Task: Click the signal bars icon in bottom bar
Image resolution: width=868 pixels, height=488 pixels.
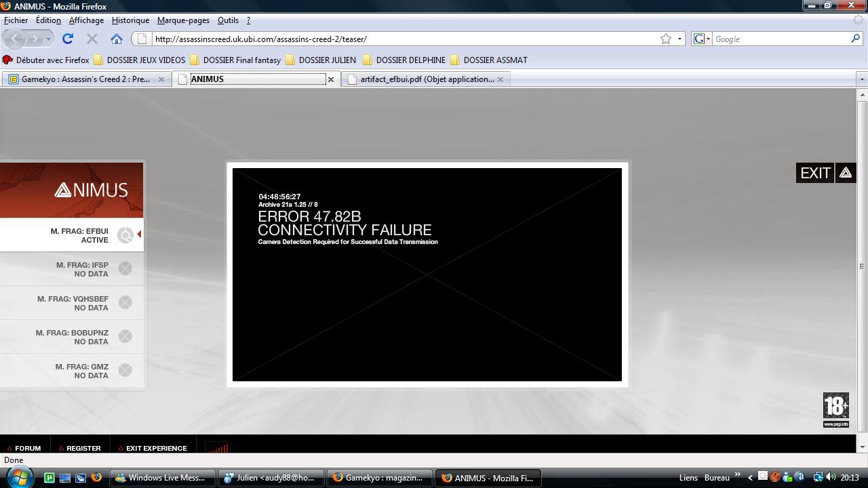Action: pyautogui.click(x=218, y=448)
